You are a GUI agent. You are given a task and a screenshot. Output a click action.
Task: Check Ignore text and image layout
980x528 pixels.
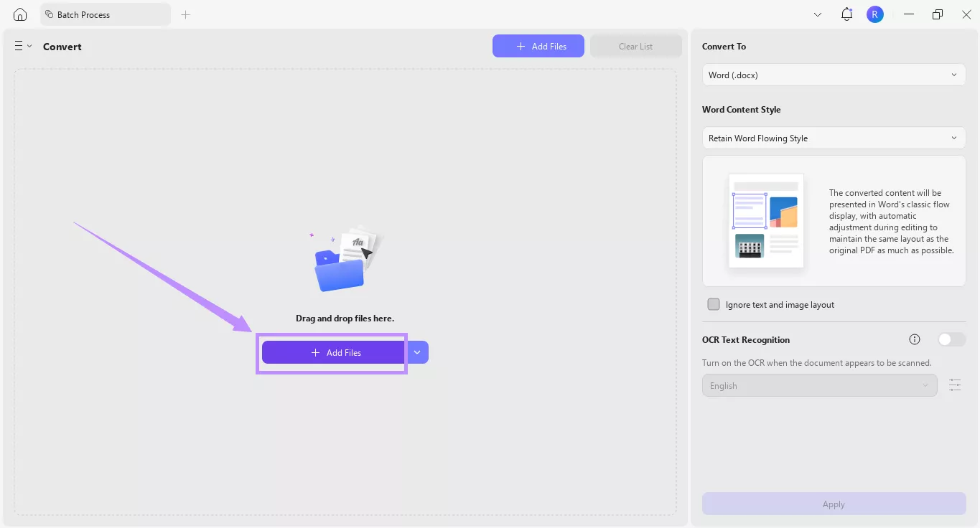tap(714, 304)
